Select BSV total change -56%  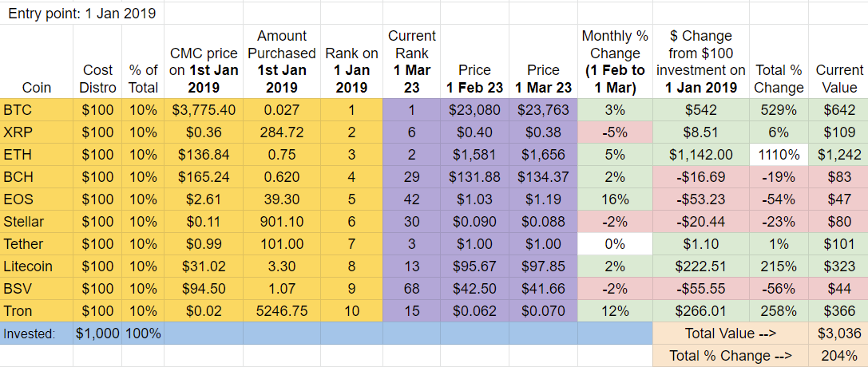(779, 289)
